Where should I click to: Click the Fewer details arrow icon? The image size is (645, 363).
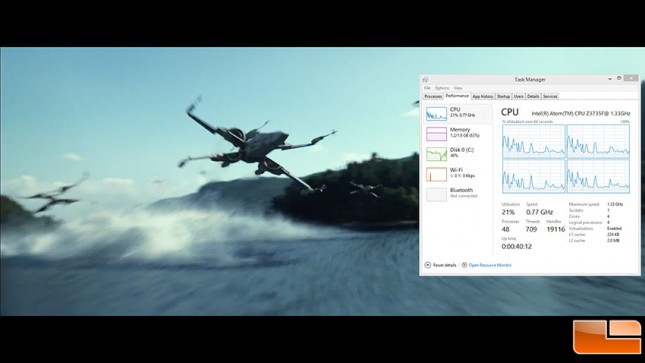pos(427,265)
